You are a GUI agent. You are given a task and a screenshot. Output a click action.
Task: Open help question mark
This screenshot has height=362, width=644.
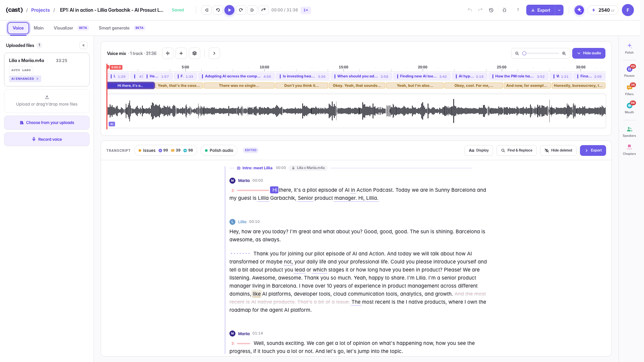click(518, 10)
